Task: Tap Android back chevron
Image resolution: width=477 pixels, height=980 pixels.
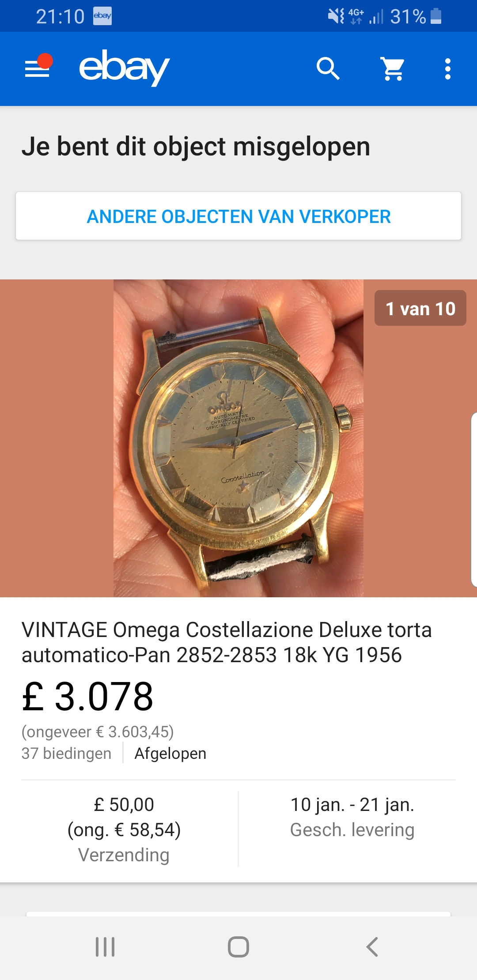Action: point(372,947)
